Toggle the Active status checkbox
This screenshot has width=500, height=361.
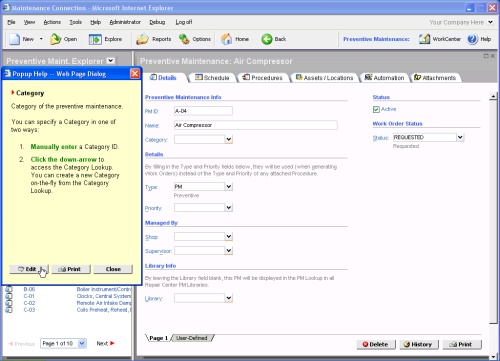[376, 109]
